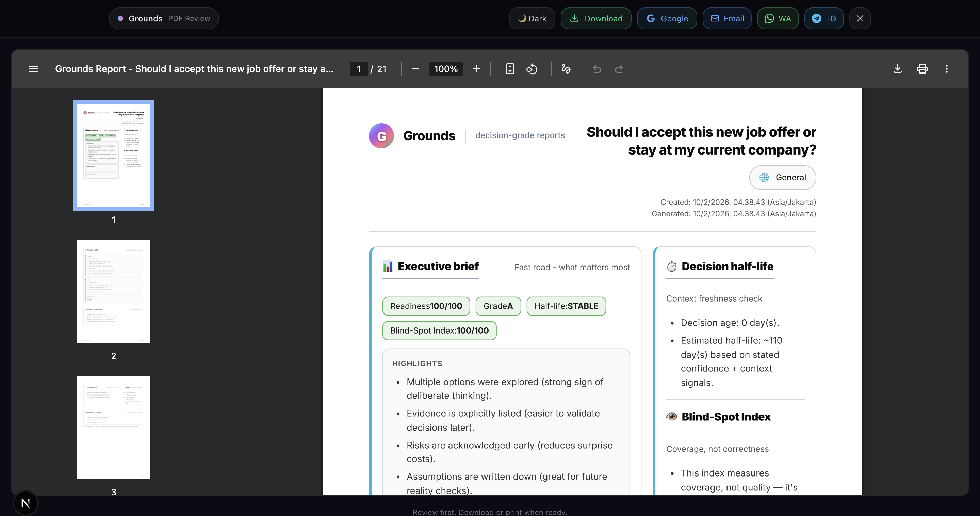Share report via Google button
The width and height of the screenshot is (980, 516).
click(x=667, y=18)
